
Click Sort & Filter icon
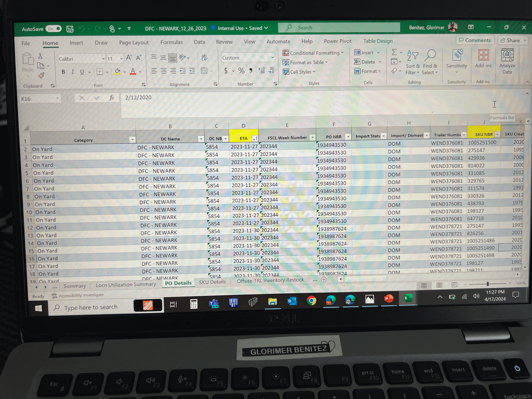[413, 55]
